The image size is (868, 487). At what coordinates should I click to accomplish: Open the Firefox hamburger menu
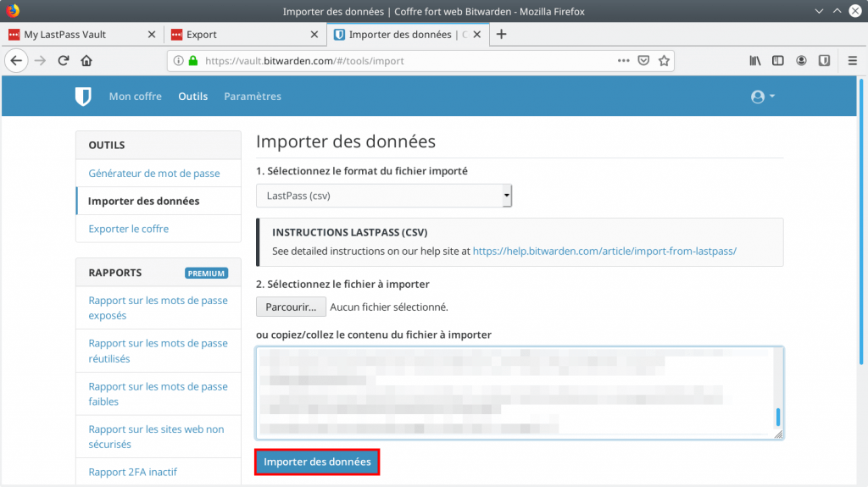pos(853,61)
